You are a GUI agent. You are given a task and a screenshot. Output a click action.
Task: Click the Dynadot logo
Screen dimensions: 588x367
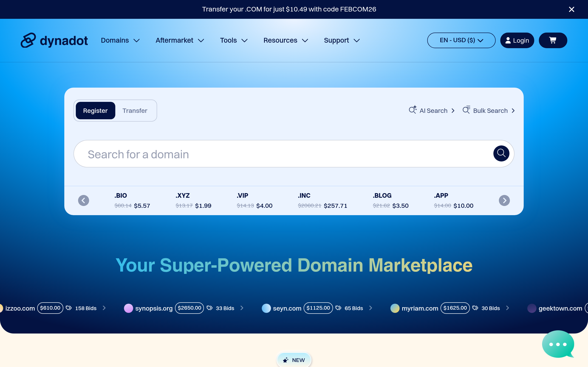point(54,40)
